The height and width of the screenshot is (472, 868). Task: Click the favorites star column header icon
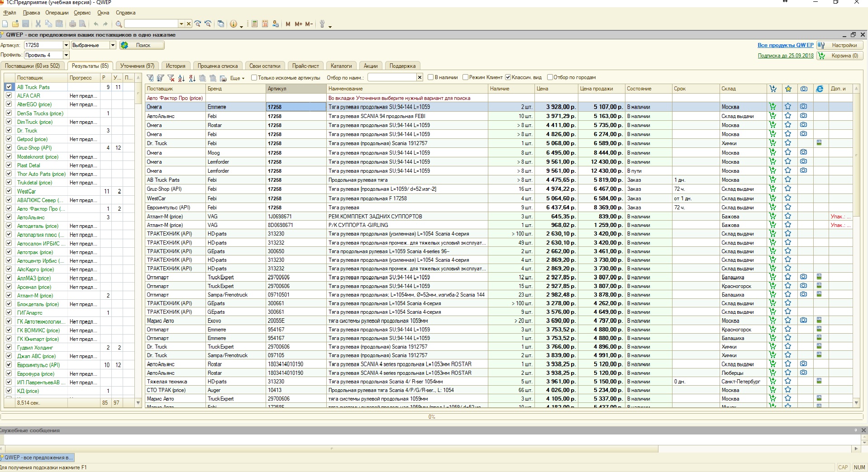point(788,89)
